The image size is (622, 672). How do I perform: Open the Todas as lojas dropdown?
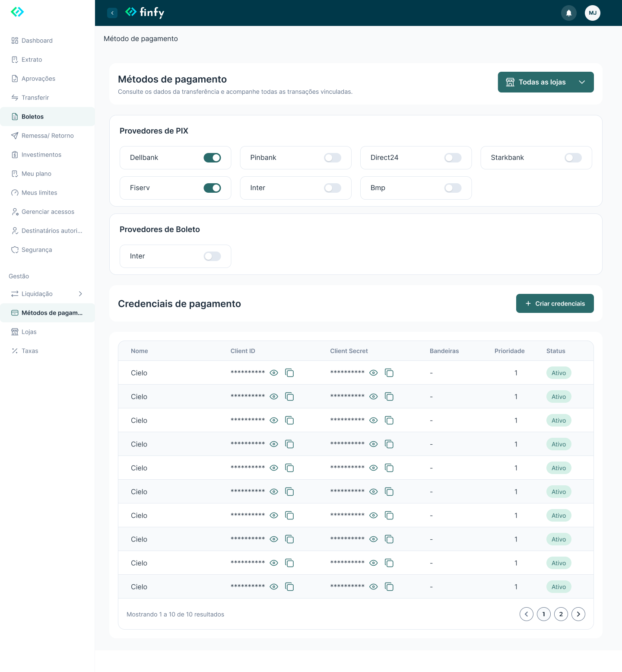coord(546,82)
